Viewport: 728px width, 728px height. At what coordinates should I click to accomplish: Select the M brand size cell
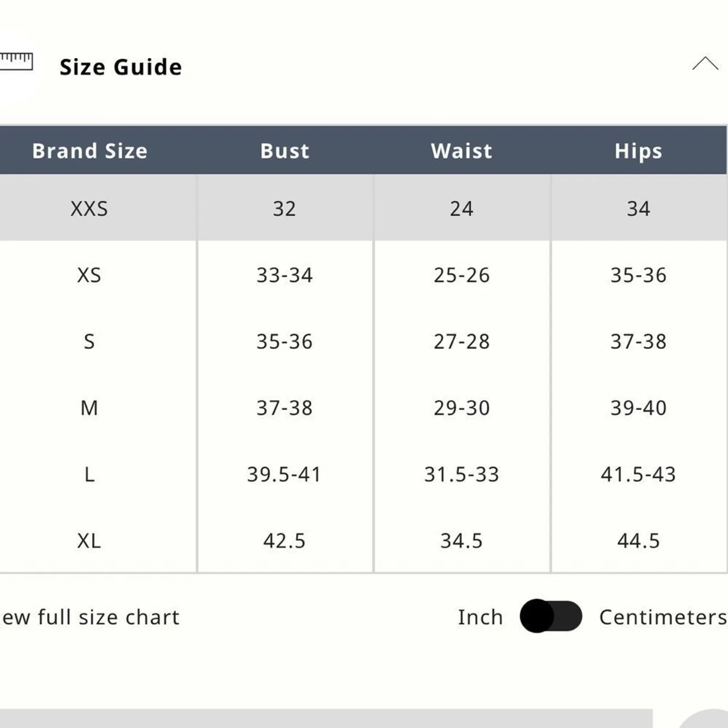[x=89, y=408]
